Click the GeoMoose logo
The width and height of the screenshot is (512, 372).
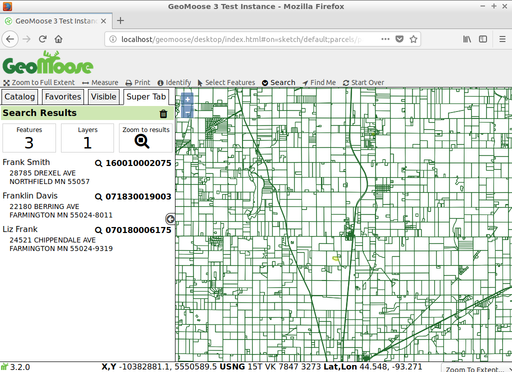48,63
